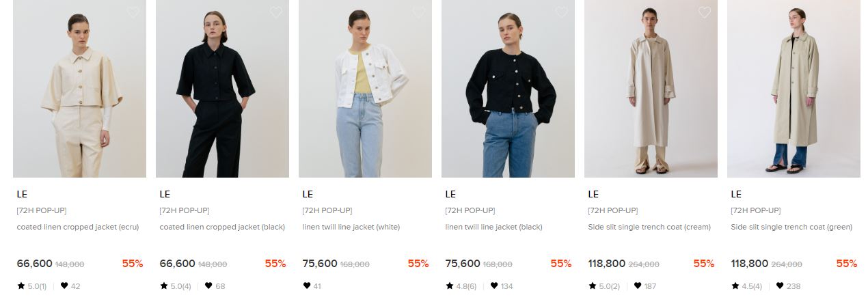This screenshot has height=304, width=868.
Task: Open Side slit single trench coat (green) link
Action: 791,227
